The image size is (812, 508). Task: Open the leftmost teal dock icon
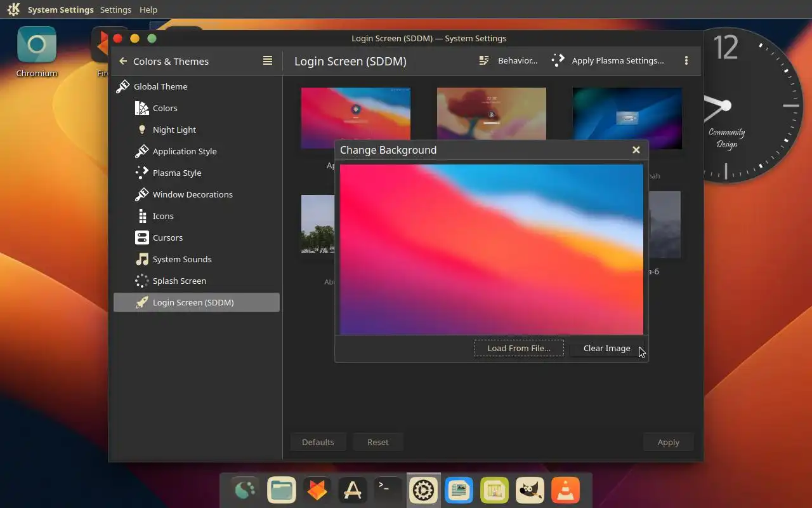point(246,490)
